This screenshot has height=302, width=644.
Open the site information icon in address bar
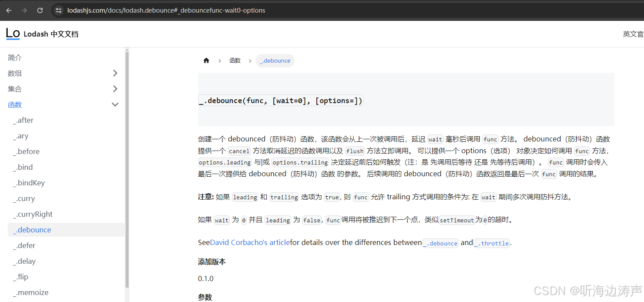coord(58,10)
